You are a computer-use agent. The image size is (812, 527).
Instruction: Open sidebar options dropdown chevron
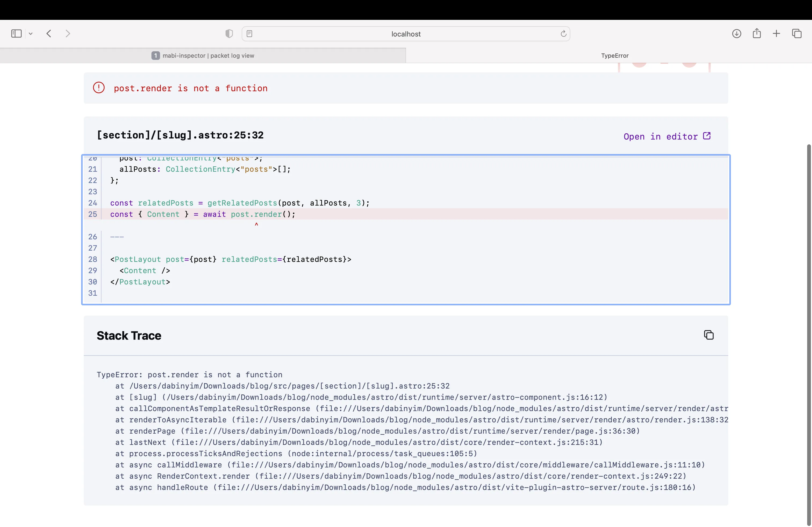(x=31, y=33)
